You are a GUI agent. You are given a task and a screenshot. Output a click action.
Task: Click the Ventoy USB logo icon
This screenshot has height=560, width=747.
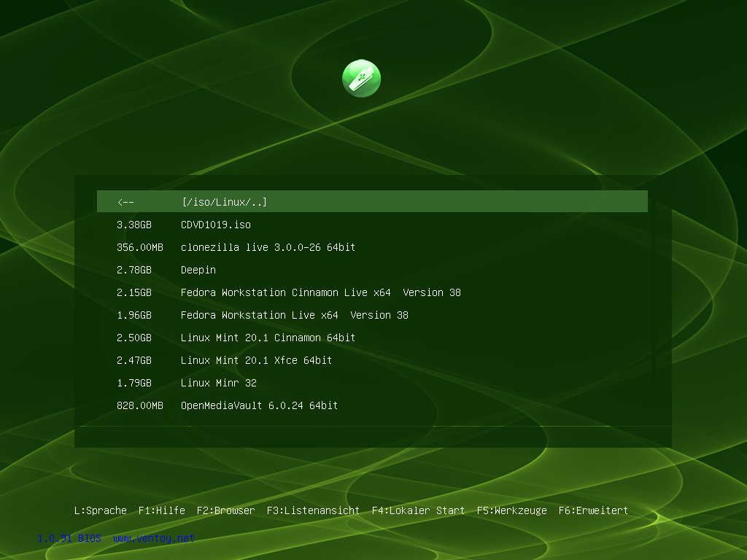tap(361, 79)
